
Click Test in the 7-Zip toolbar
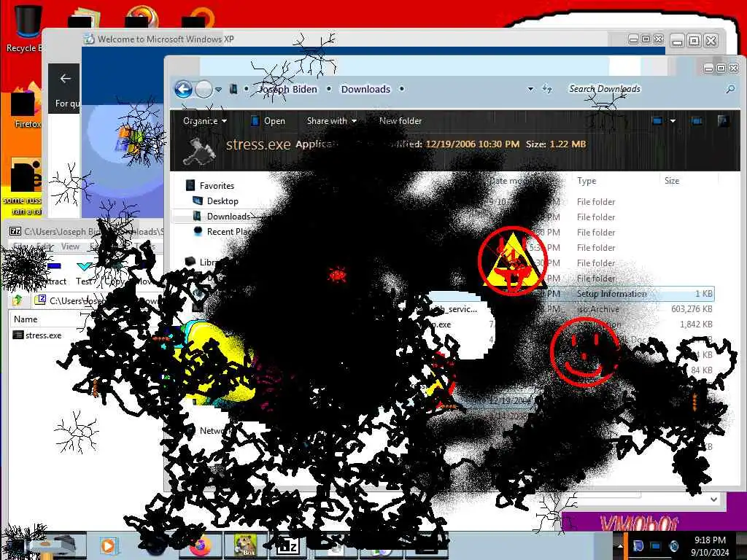pyautogui.click(x=85, y=273)
